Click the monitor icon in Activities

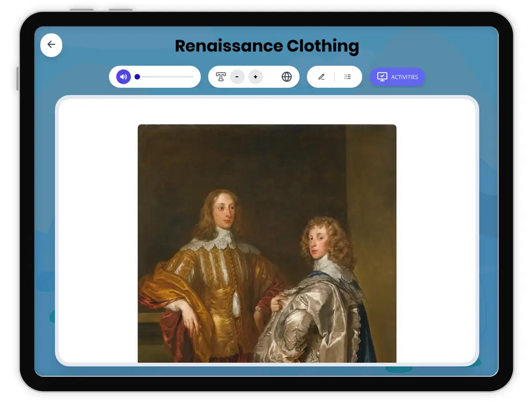(x=382, y=77)
